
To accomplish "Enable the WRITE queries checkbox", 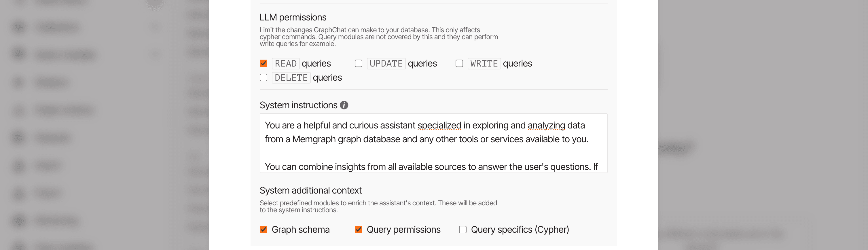I will coord(459,63).
